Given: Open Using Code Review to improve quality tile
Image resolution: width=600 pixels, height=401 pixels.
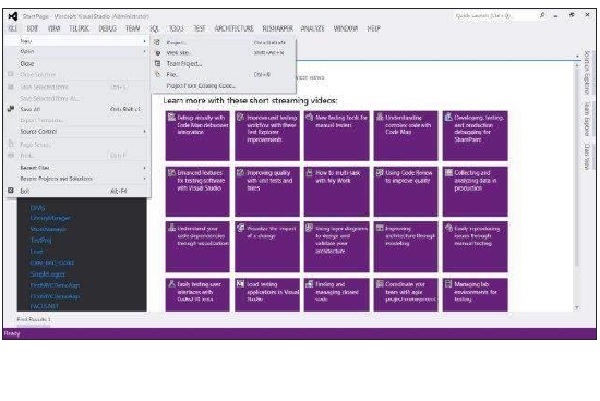Looking at the screenshot, I should tap(406, 191).
